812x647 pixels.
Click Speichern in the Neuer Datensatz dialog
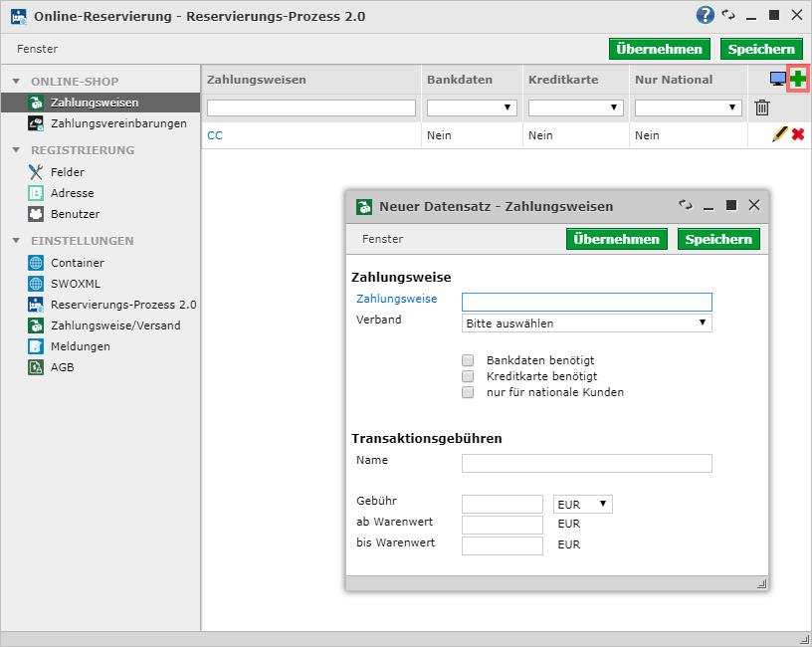coord(718,239)
